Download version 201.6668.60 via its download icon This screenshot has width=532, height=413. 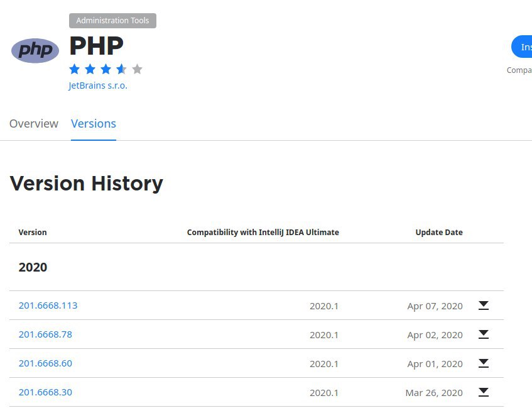484,363
